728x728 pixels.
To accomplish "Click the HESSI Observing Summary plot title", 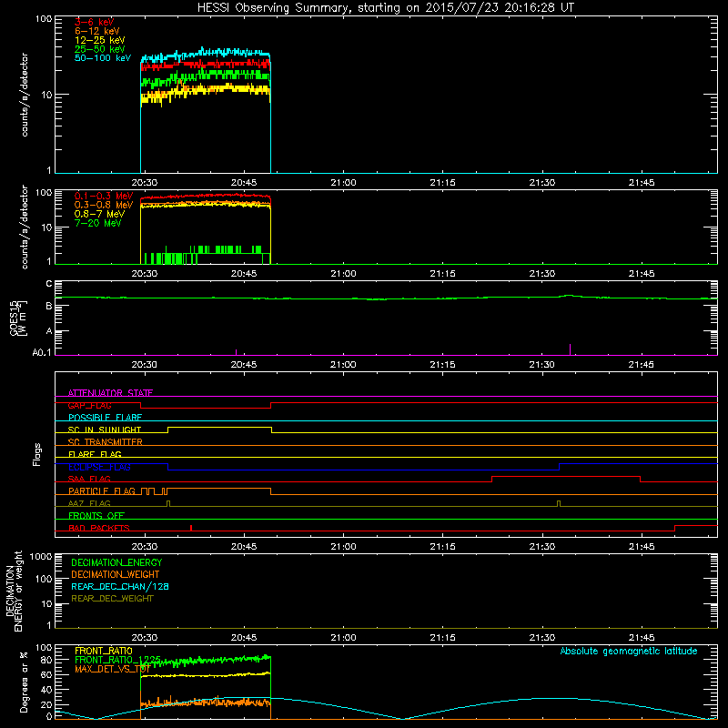I will coord(386,8).
